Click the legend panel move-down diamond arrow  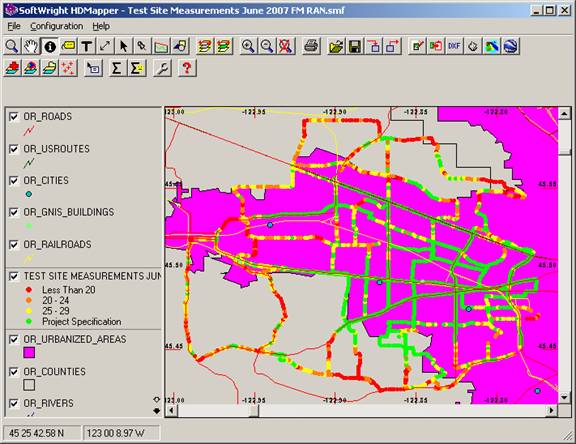pos(157,411)
